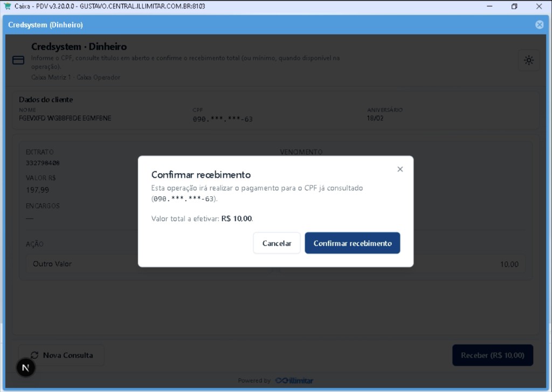Click the masked CPF in client data

tap(223, 119)
